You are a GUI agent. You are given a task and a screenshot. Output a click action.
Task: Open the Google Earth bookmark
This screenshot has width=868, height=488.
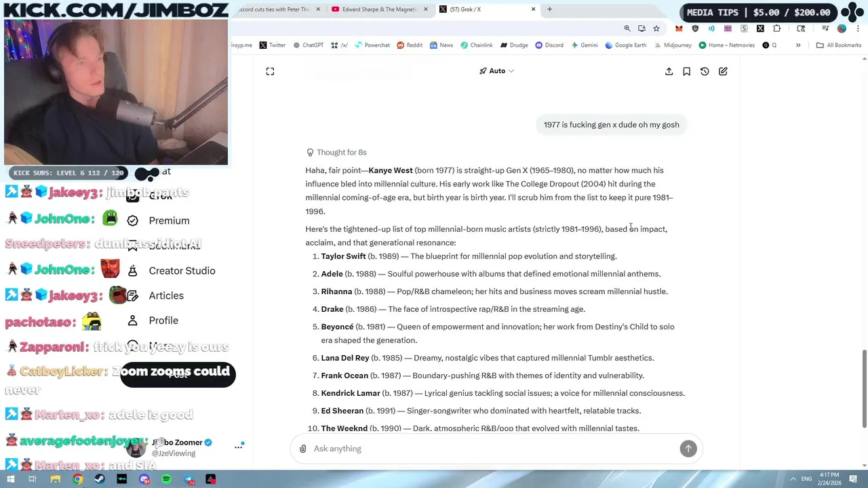point(626,45)
